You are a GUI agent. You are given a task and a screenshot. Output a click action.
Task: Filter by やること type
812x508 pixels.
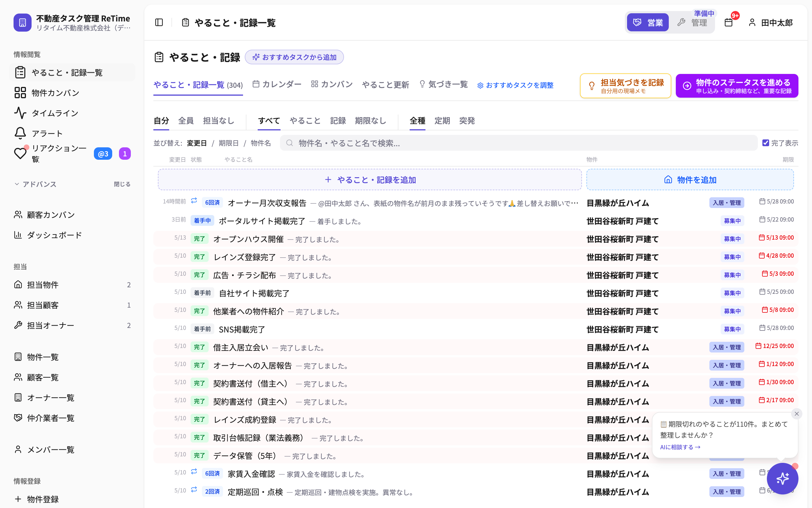pyautogui.click(x=305, y=121)
